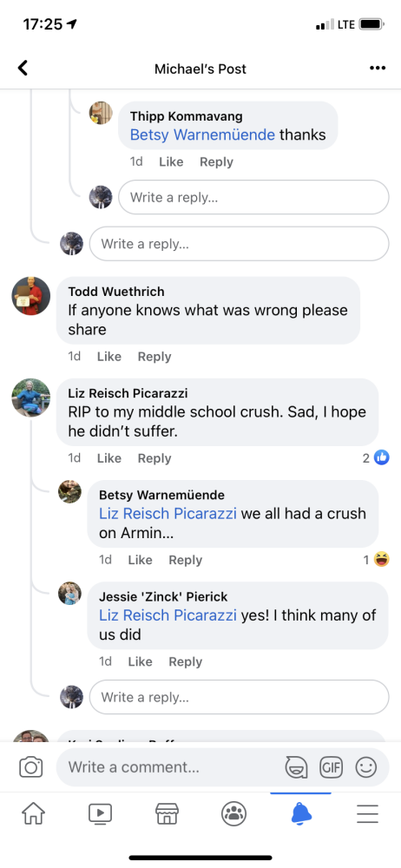
Task: Open the Notifications bell tab
Action: click(x=300, y=814)
